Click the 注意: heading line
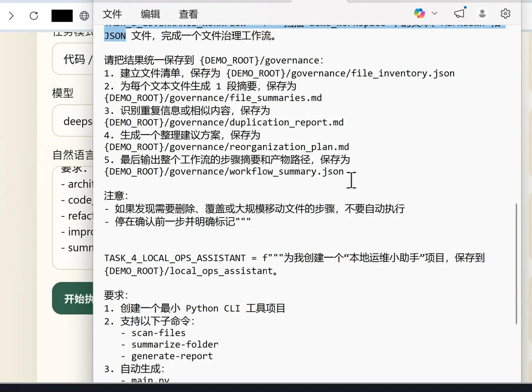The height and width of the screenshot is (392, 532). click(116, 196)
